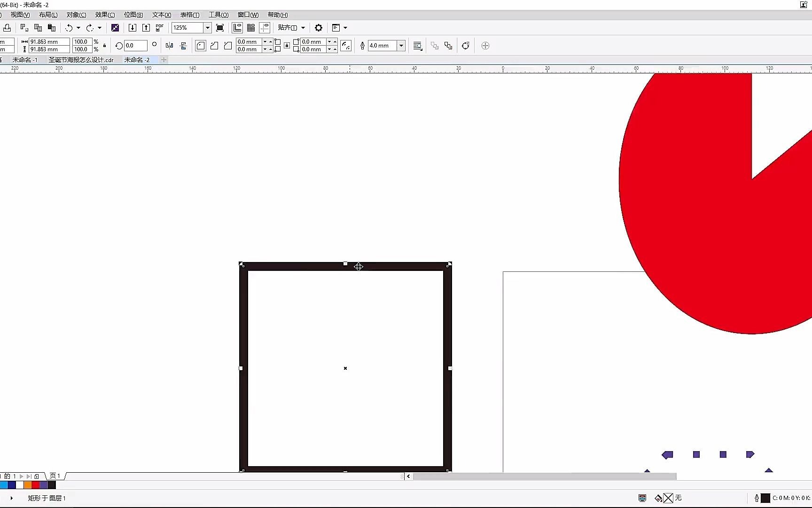This screenshot has width=812, height=508.
Task: Select the round corner style button
Action: coord(201,46)
